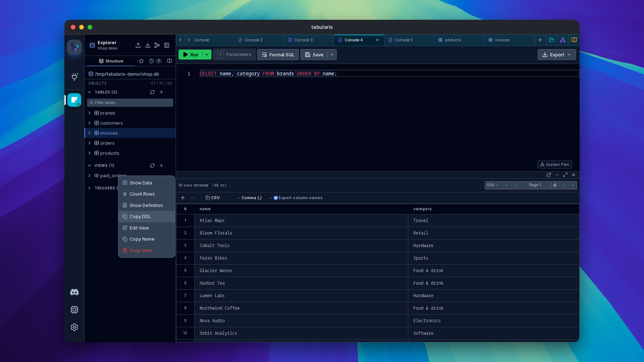Open the SQL editor sidebar icon
Screen dimensions: 644x362
[74, 100]
